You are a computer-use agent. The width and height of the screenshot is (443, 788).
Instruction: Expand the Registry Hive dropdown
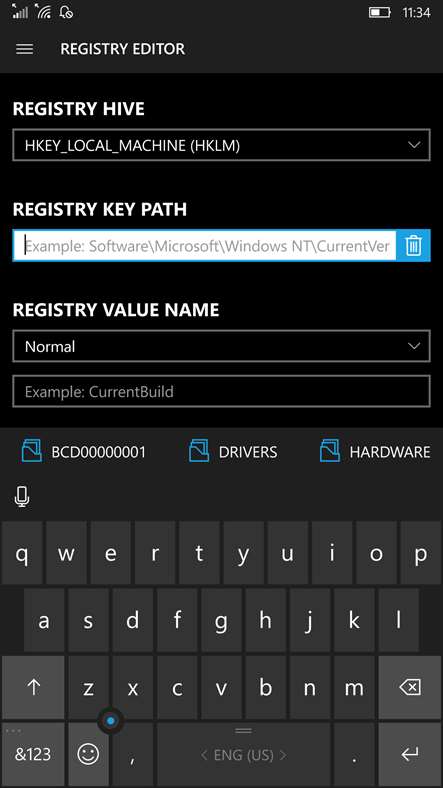coord(222,145)
